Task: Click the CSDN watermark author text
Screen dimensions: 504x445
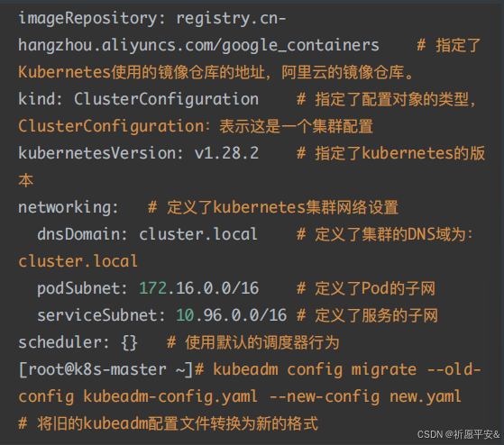Action: click(x=458, y=434)
